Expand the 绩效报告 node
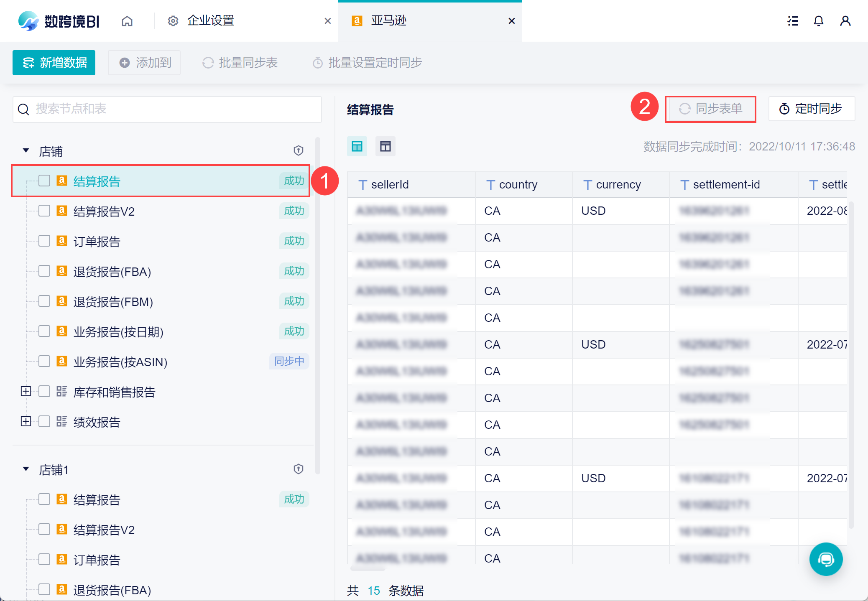This screenshot has width=868, height=601. click(26, 421)
